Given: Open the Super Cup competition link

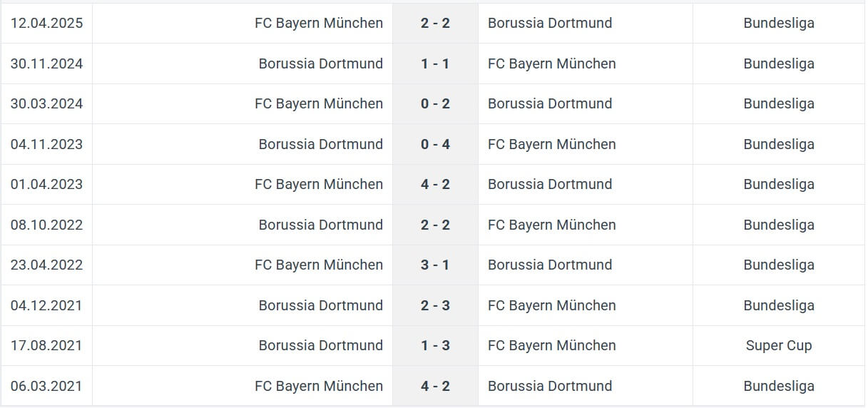Looking at the screenshot, I should [779, 345].
